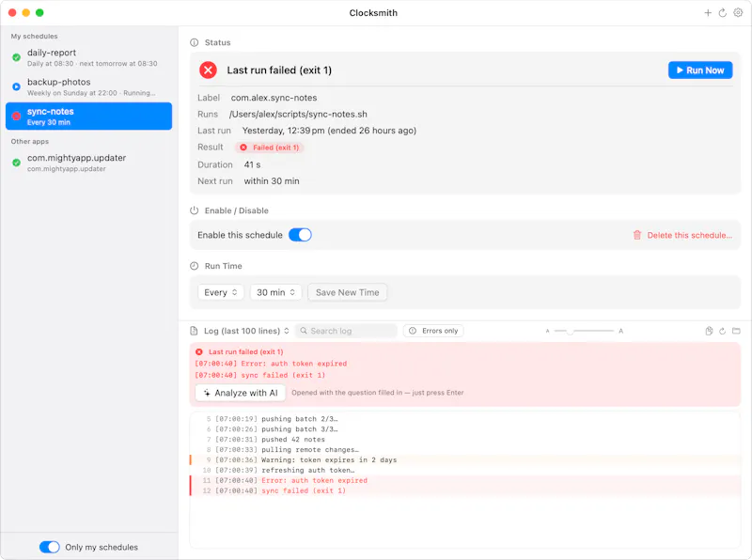Click Run Now button

(700, 70)
